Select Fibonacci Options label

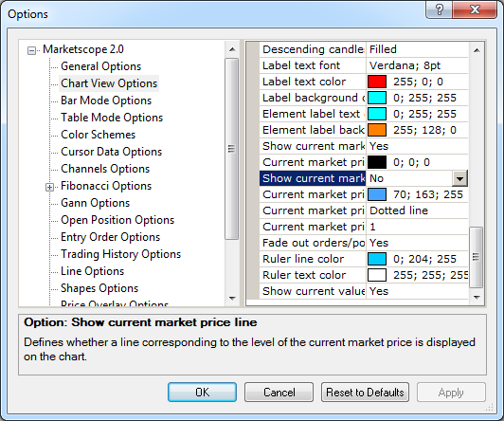pos(106,186)
